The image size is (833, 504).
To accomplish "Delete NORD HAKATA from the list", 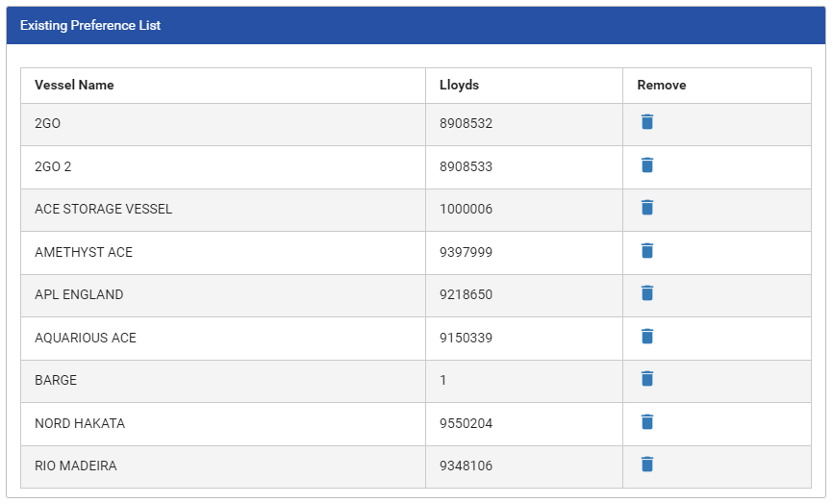I will [647, 422].
